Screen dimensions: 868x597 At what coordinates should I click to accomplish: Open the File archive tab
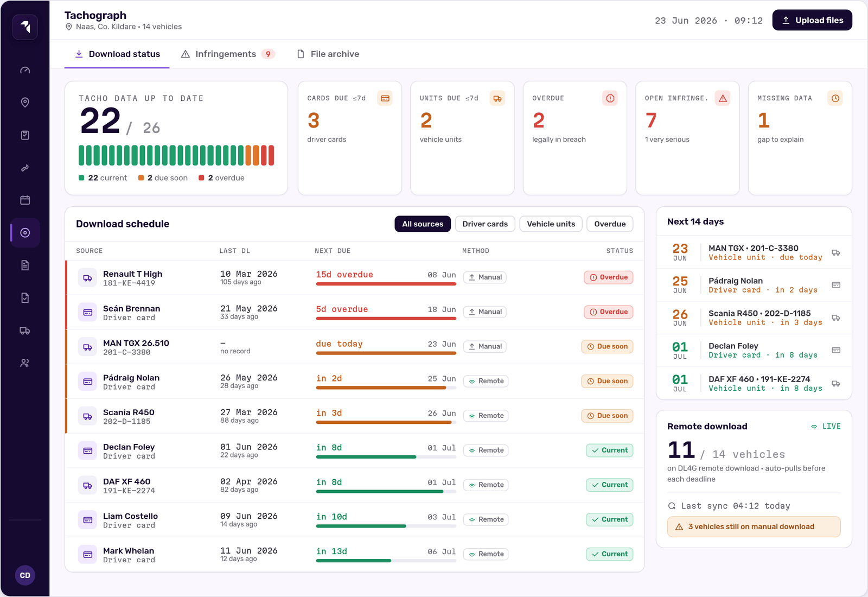pyautogui.click(x=328, y=54)
